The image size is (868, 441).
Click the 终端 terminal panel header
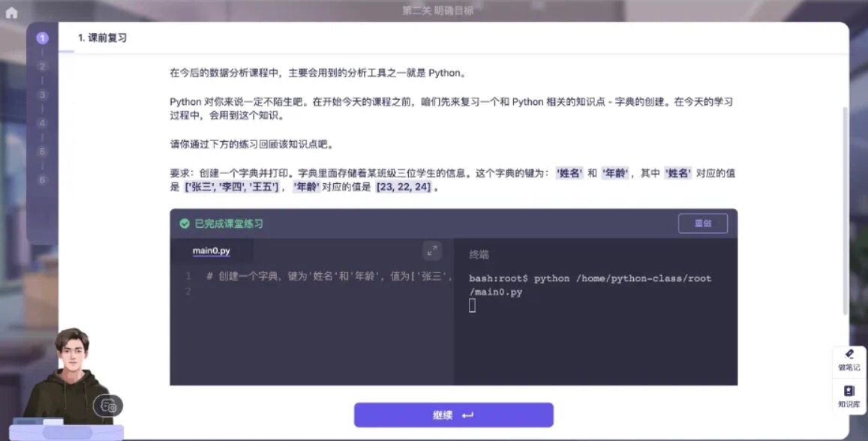point(481,253)
